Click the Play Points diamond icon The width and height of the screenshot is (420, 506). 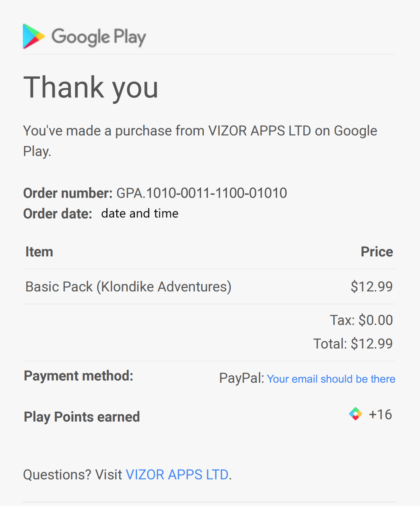pos(355,414)
